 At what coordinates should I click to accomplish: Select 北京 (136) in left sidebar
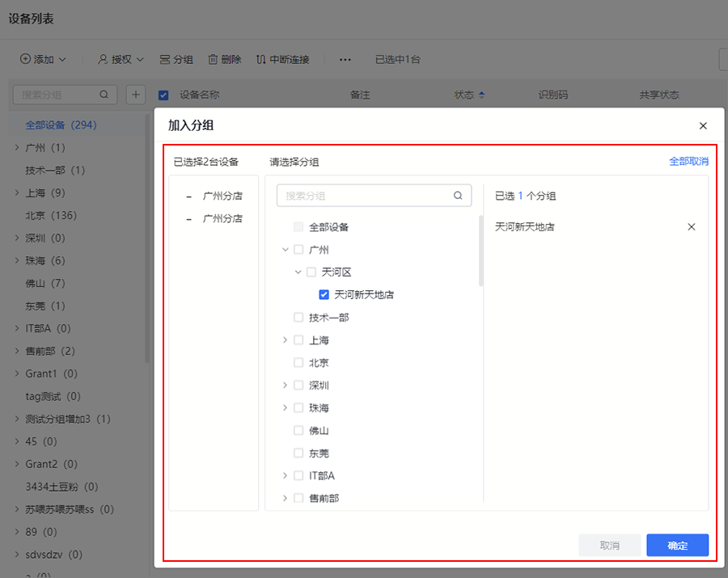click(51, 215)
